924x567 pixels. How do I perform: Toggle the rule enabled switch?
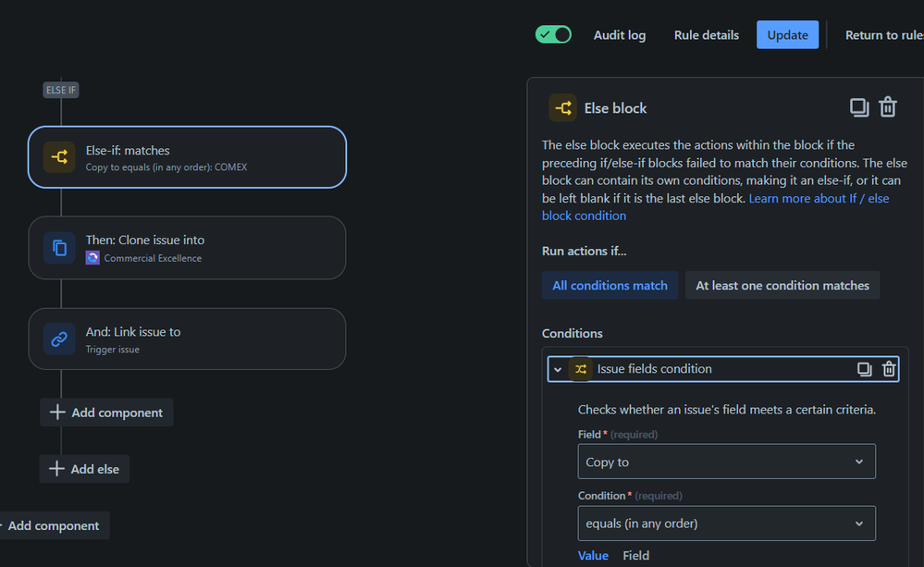(553, 35)
